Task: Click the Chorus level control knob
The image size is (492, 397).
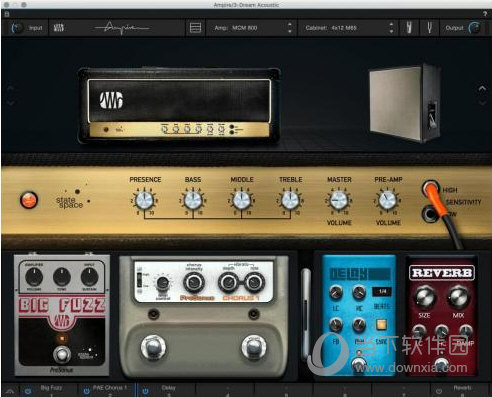Action: pyautogui.click(x=163, y=283)
